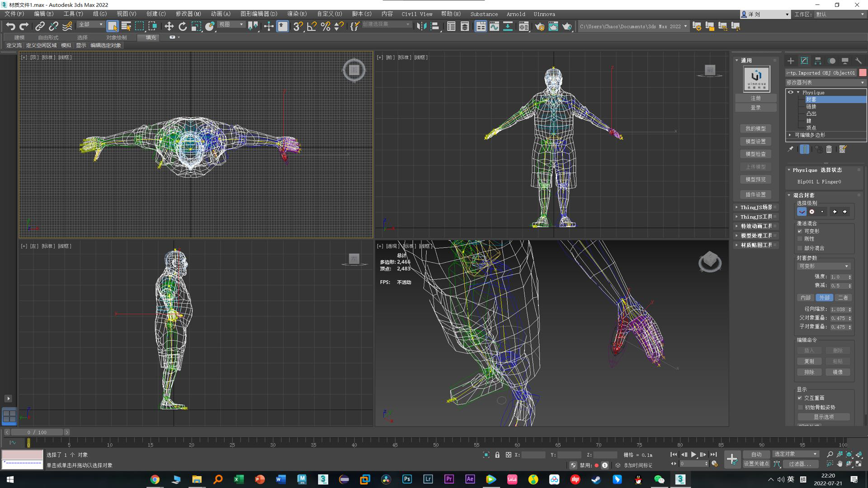Screen dimensions: 868x488
Task: Open the Utilities wrench panel tab
Action: 858,61
